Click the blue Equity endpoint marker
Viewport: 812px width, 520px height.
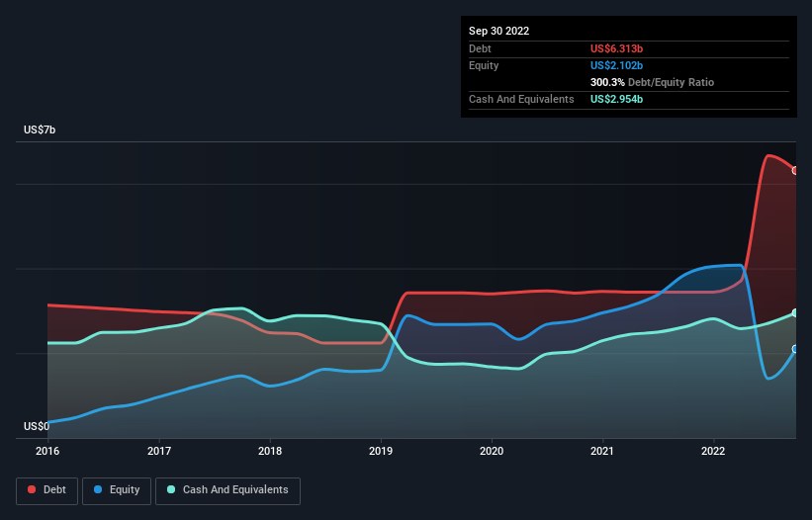[795, 349]
